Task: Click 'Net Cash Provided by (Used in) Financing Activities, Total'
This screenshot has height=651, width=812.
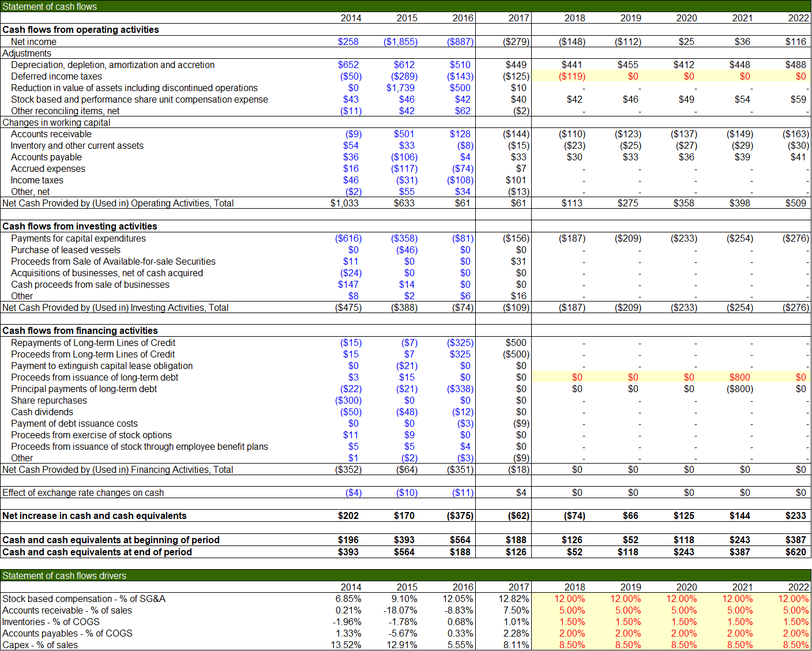Action: click(118, 469)
